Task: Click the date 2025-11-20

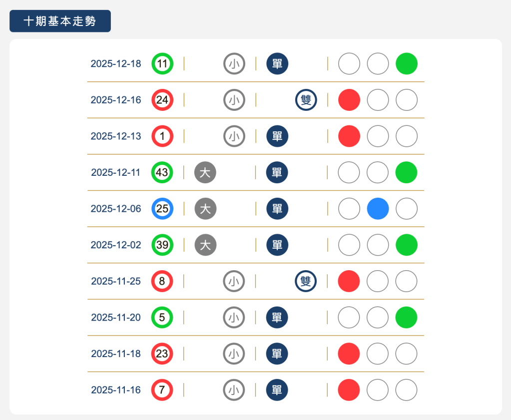Action: click(x=116, y=317)
